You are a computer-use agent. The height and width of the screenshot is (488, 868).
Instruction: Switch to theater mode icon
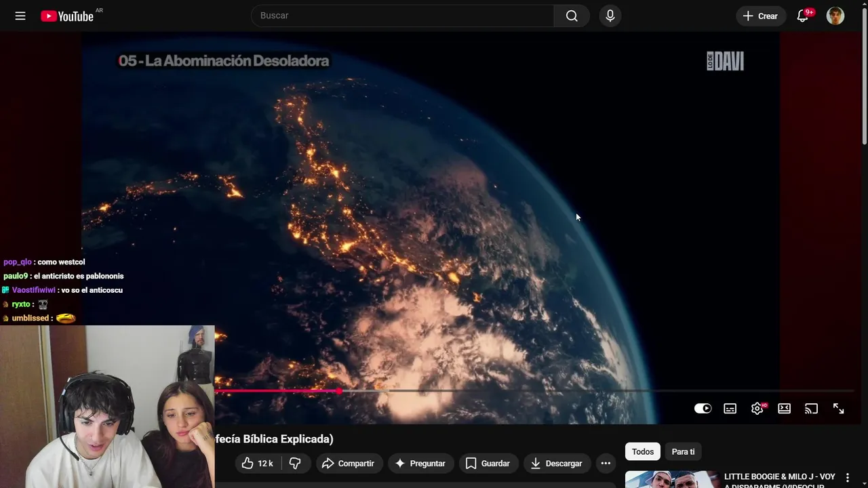(x=784, y=408)
